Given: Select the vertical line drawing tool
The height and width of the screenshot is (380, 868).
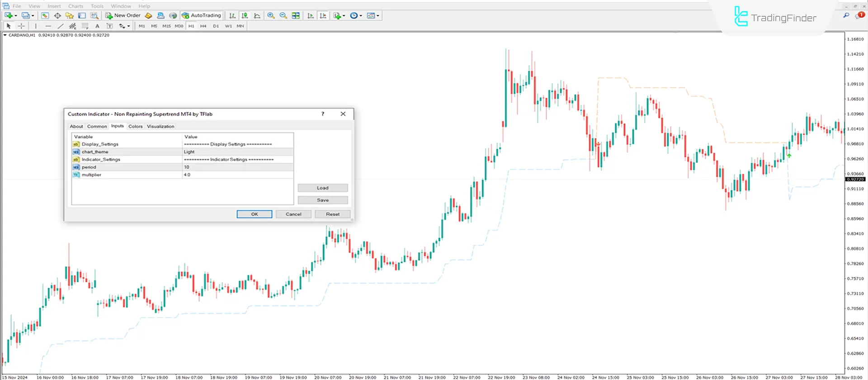Looking at the screenshot, I should (36, 26).
